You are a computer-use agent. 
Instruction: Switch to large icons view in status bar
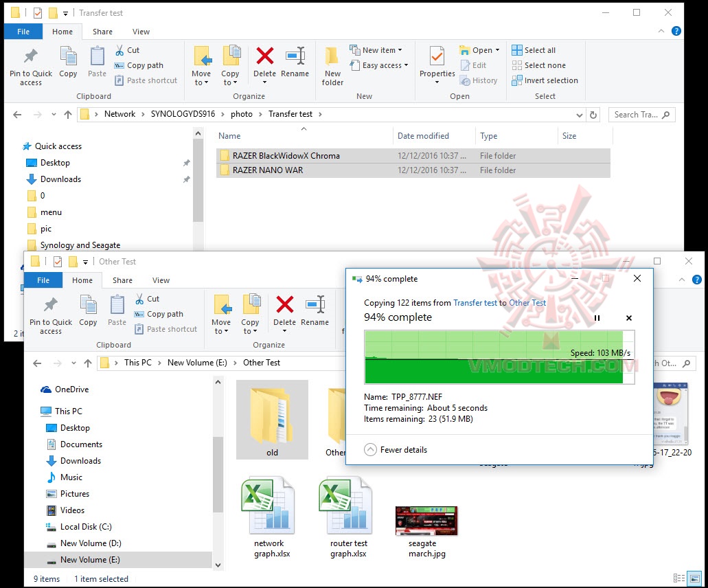pos(694,578)
